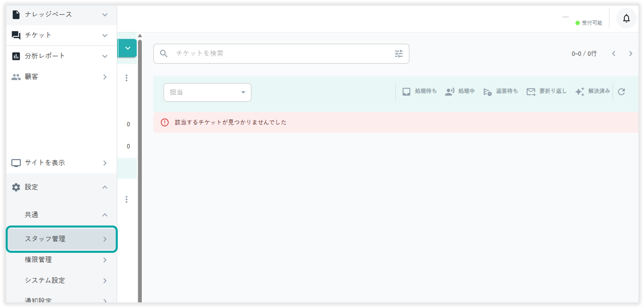Select the 処理中 status button
Viewport: 644px width, 308px height.
(460, 91)
